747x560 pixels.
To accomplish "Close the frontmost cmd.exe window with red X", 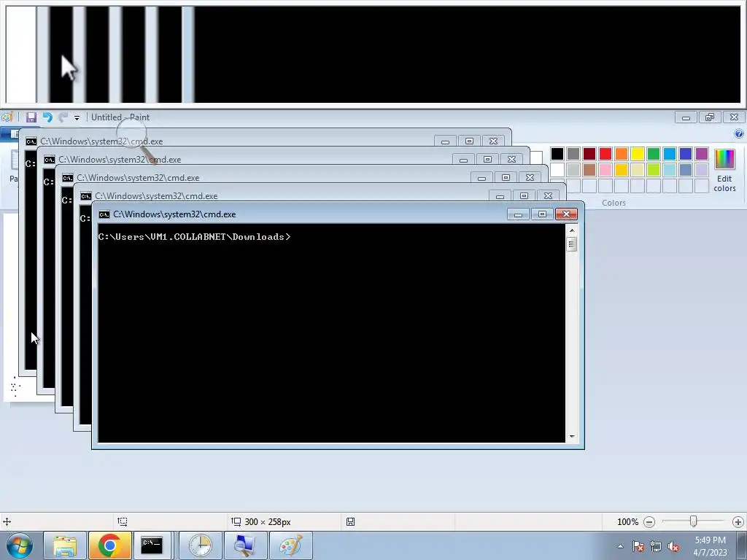I will tap(566, 214).
